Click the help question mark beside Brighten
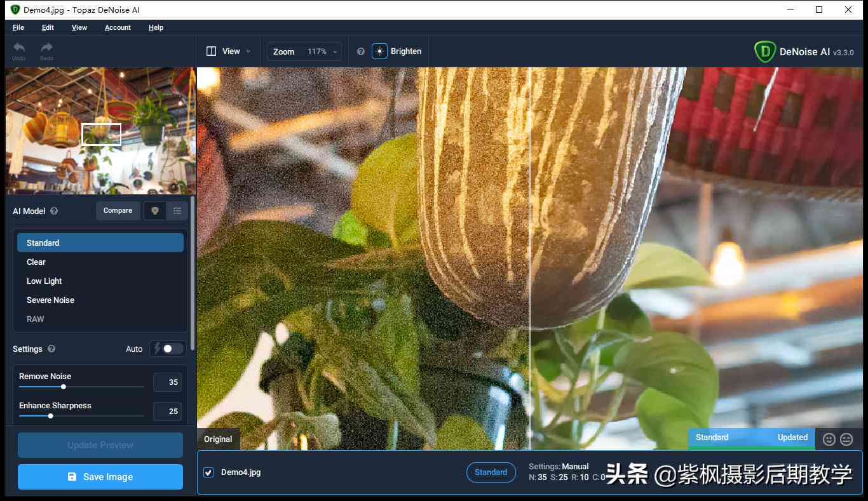868x501 pixels. click(x=361, y=51)
